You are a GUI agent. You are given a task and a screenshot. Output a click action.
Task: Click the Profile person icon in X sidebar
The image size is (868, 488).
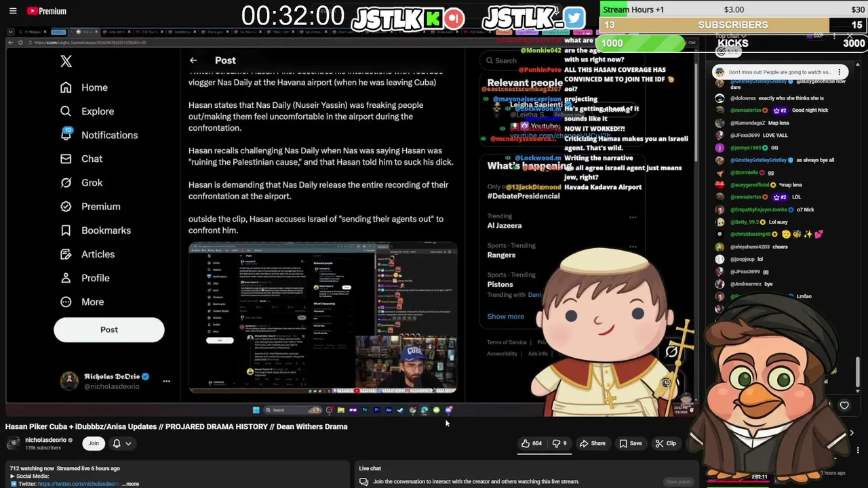pyautogui.click(x=66, y=278)
